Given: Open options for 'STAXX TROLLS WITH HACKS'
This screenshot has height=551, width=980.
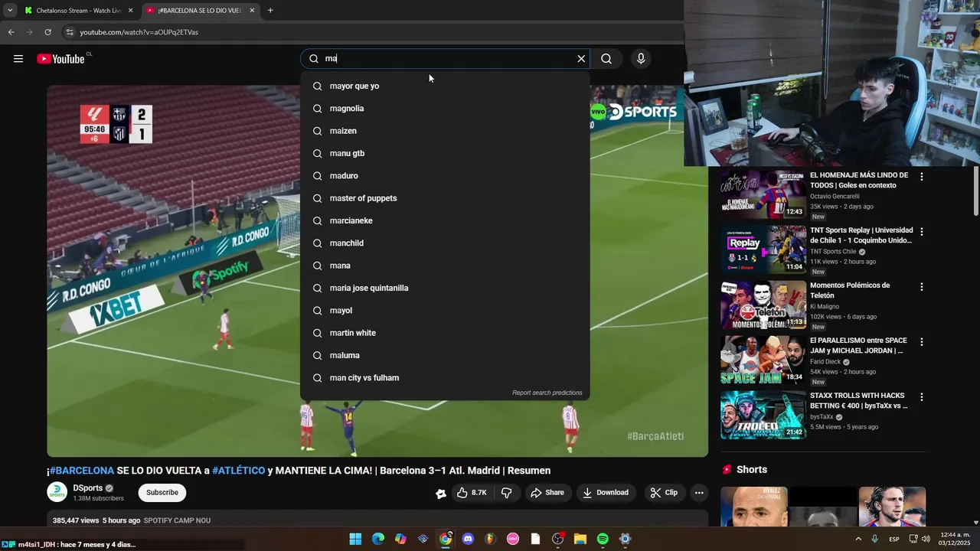Looking at the screenshot, I should pos(922,397).
